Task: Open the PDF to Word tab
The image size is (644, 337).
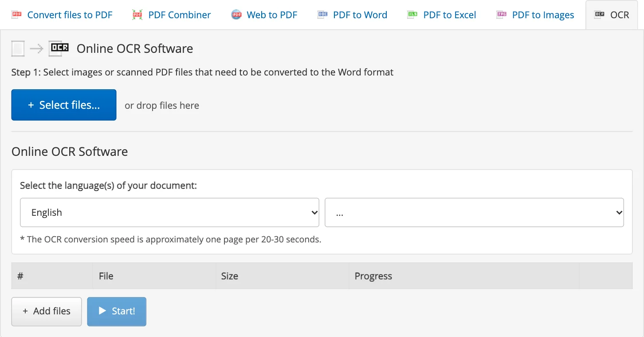Action: 360,15
